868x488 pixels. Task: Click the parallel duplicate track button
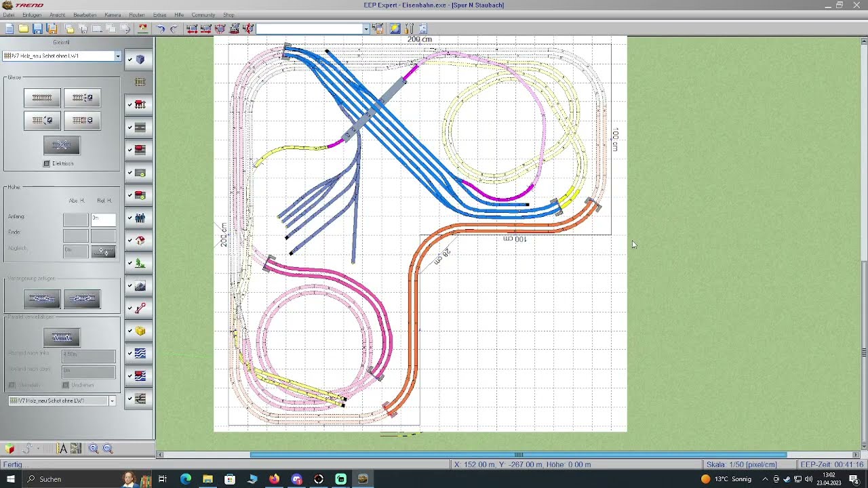click(62, 338)
